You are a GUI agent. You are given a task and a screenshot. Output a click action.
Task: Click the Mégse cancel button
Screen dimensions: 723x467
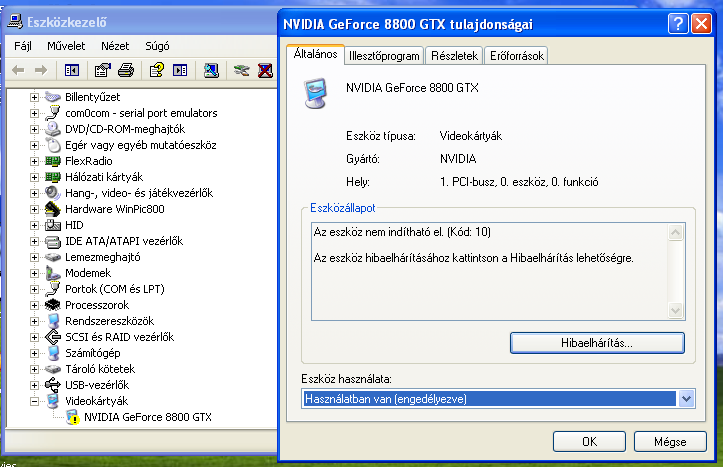[x=670, y=442]
